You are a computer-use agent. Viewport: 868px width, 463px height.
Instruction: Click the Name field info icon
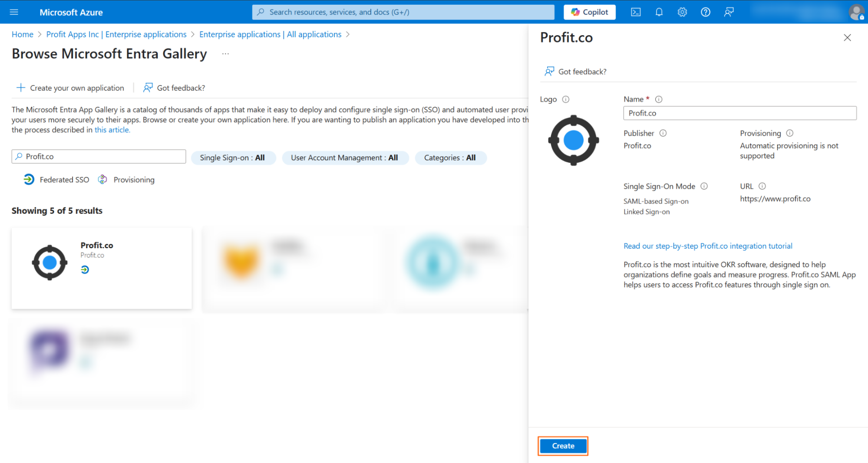pyautogui.click(x=659, y=99)
